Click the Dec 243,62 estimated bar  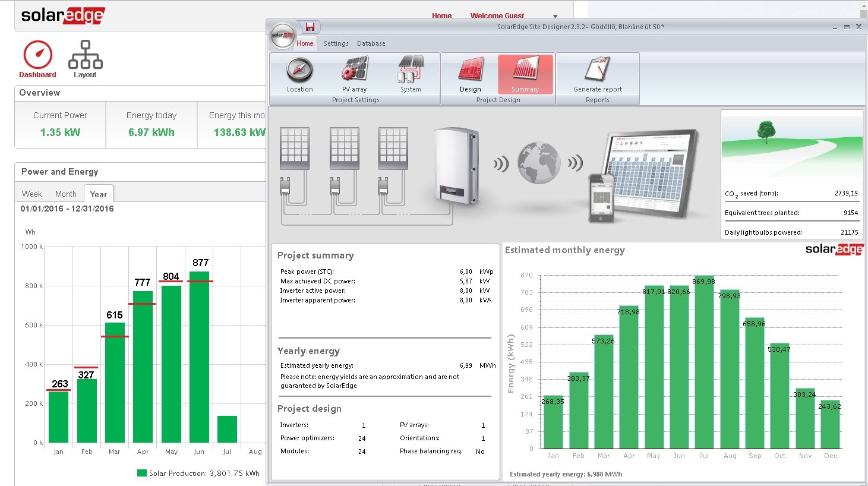(831, 424)
